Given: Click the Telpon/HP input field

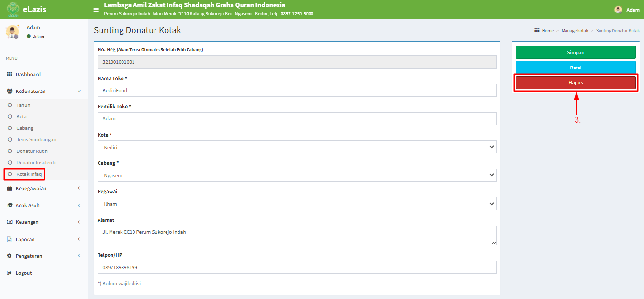Looking at the screenshot, I should [x=297, y=267].
